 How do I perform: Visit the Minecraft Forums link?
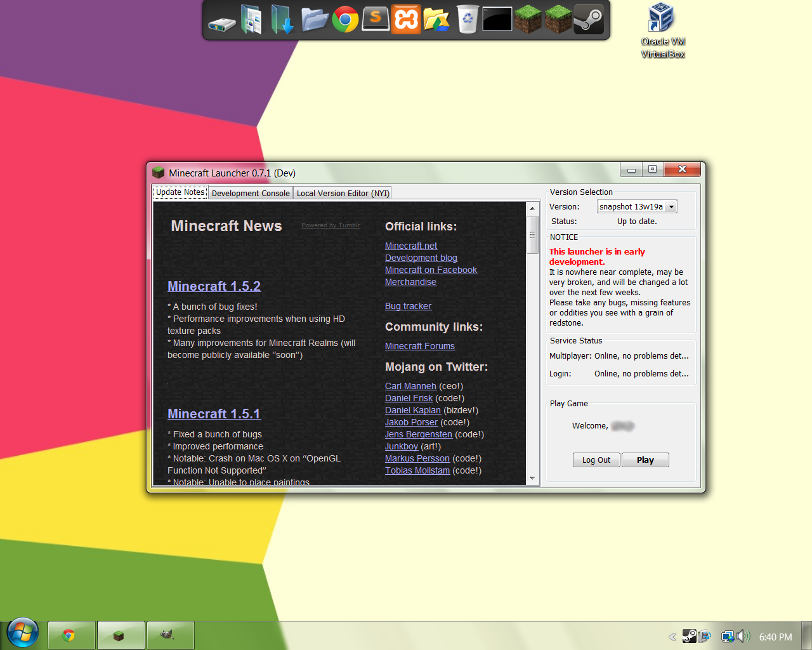pyautogui.click(x=420, y=346)
